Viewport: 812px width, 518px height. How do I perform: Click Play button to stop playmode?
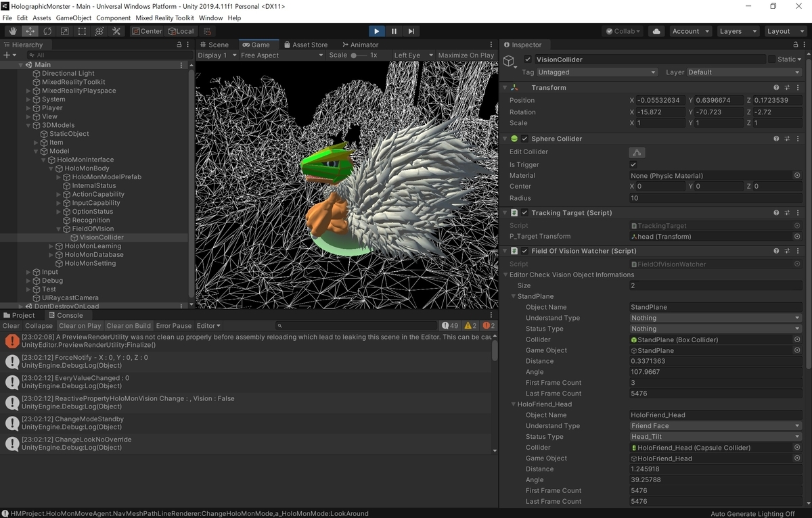point(377,31)
